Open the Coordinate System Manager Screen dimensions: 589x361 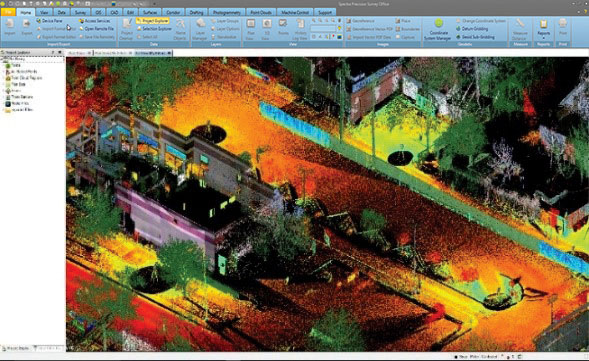coord(438,29)
